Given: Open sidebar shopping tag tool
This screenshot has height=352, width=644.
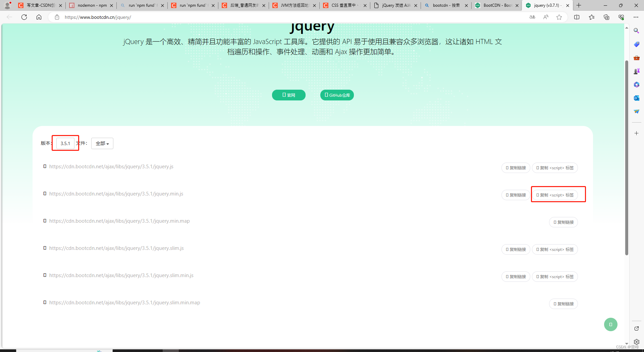Looking at the screenshot, I should pyautogui.click(x=636, y=44).
